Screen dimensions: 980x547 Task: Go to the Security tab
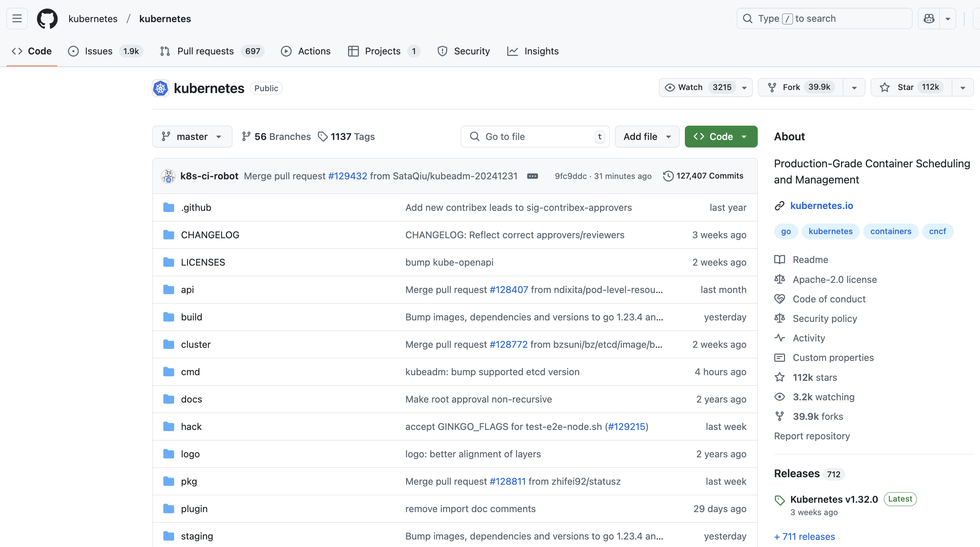464,51
